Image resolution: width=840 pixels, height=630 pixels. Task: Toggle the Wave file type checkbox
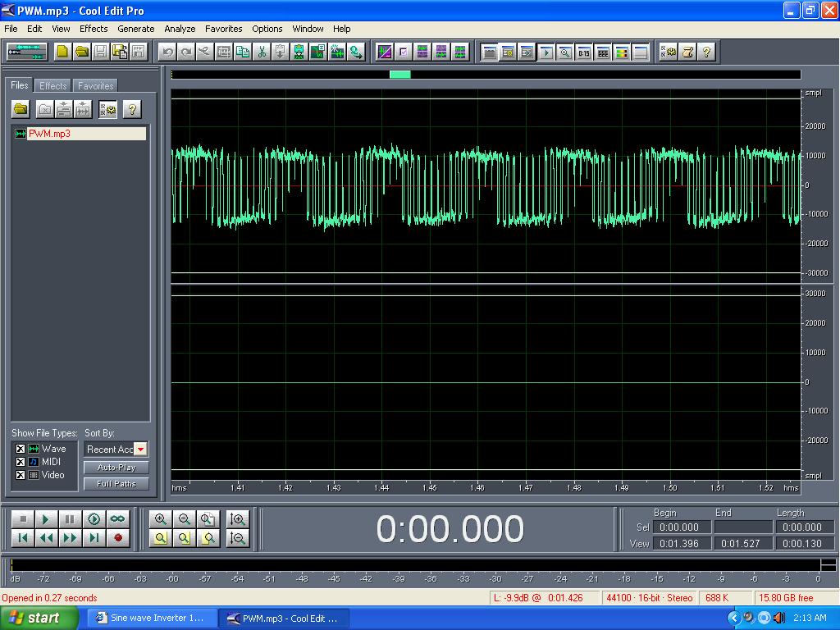point(21,449)
